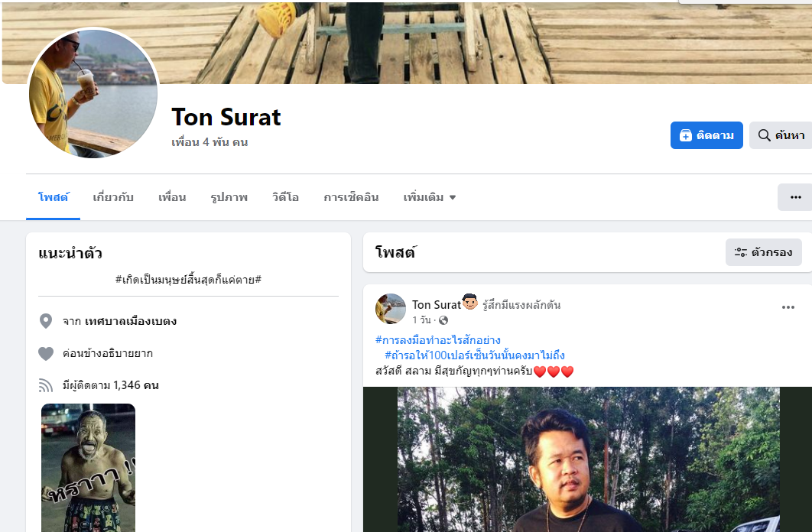The height and width of the screenshot is (532, 812).
Task: Open Ton Surat's round profile picture
Action: 93,93
